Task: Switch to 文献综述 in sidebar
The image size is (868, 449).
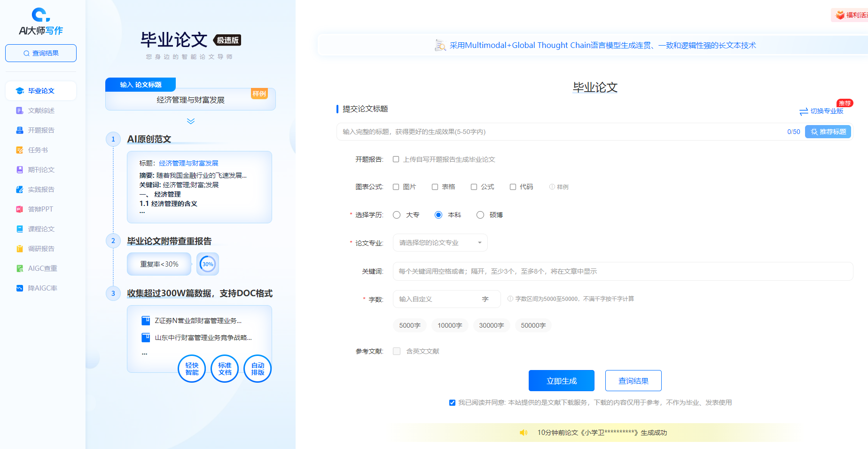Action: click(x=41, y=110)
